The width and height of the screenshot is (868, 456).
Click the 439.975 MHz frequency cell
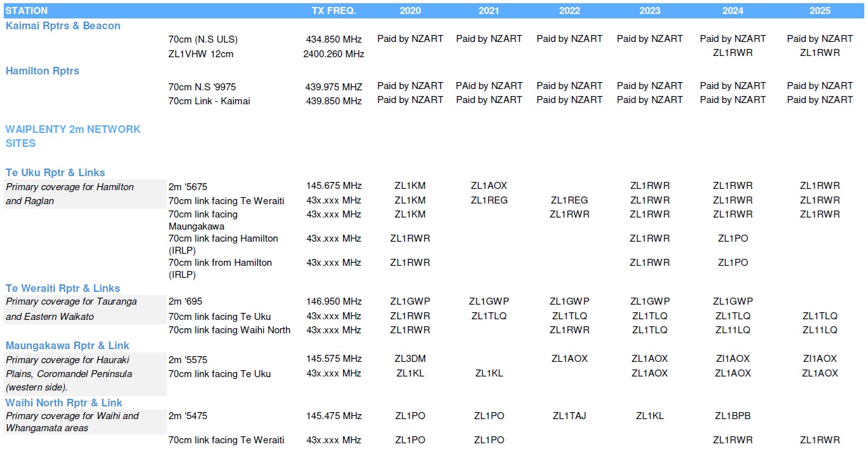coord(334,86)
